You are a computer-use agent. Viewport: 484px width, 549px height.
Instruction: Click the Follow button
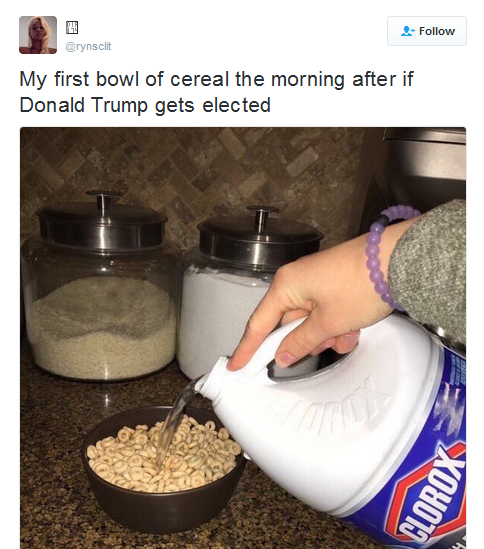point(427,31)
